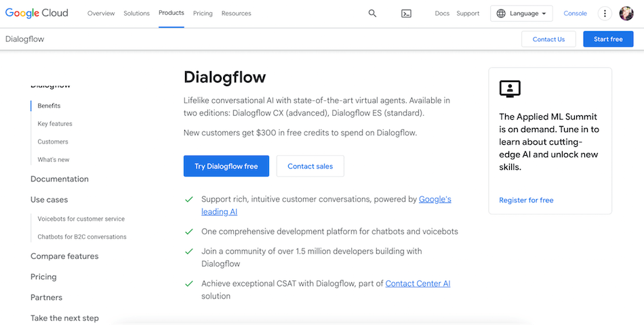Open Chatbots for B2C conversations

pos(82,237)
